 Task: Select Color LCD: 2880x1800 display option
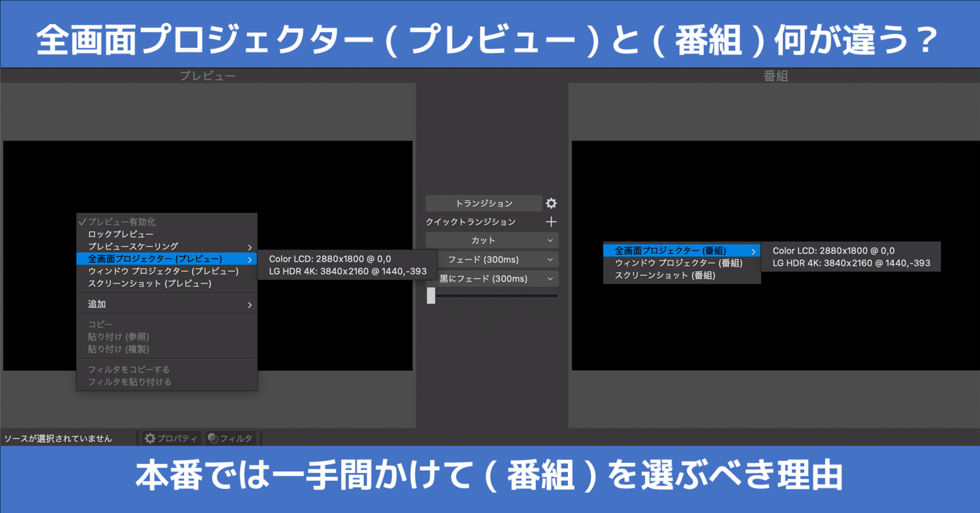point(329,259)
